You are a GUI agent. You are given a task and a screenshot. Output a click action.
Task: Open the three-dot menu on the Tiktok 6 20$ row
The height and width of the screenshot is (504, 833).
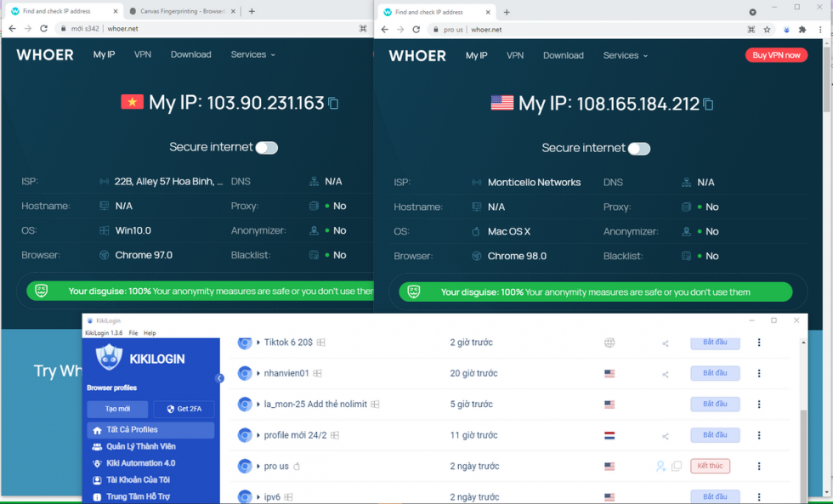[758, 343]
